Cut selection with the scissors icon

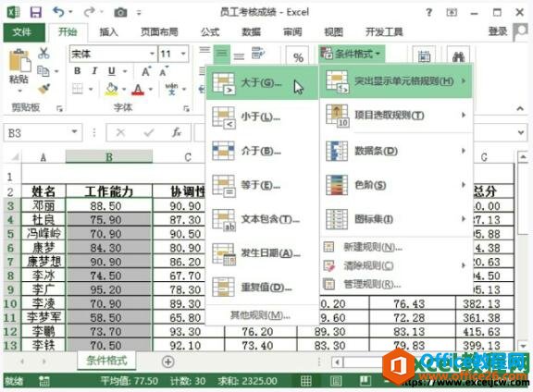coord(43,53)
